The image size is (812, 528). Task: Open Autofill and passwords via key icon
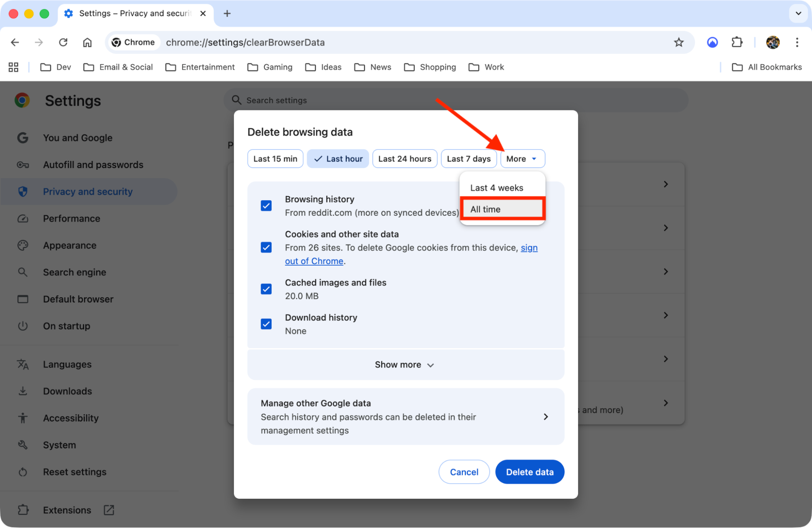(x=23, y=164)
